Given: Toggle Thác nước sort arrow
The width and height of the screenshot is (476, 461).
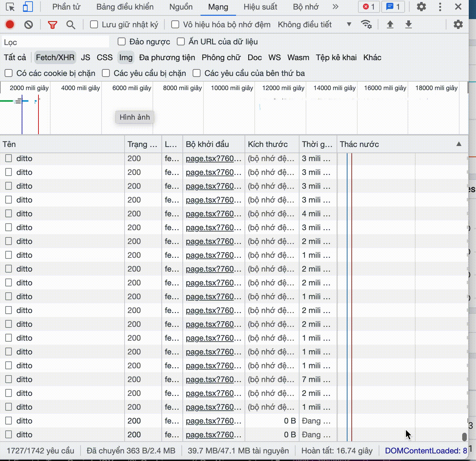Looking at the screenshot, I should pyautogui.click(x=459, y=144).
